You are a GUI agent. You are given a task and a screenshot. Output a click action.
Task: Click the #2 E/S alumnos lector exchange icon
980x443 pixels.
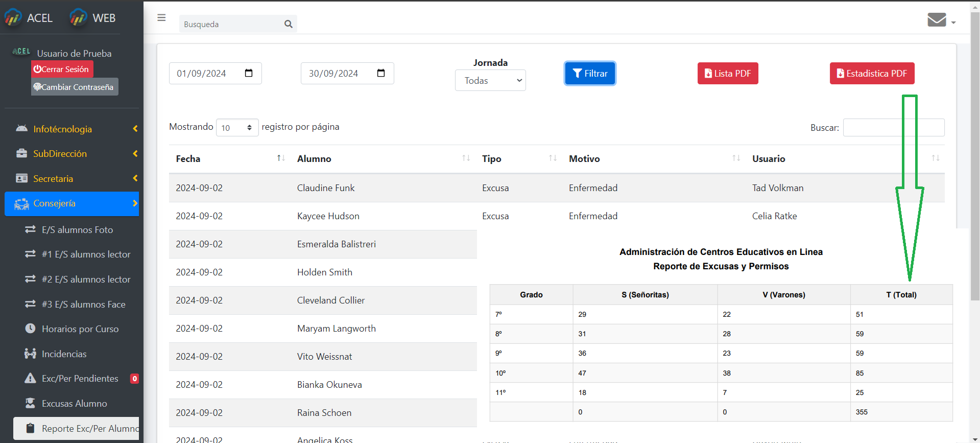pyautogui.click(x=30, y=279)
